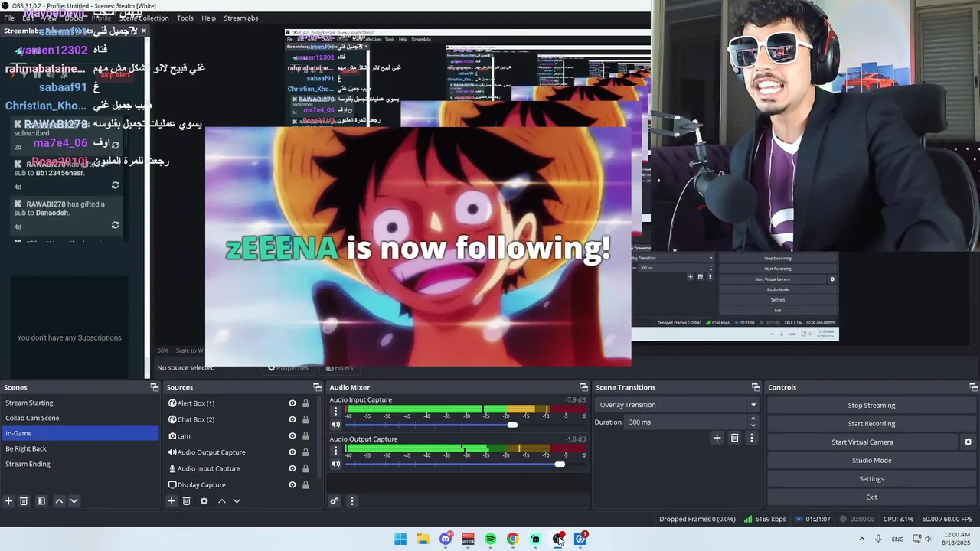Screen dimensions: 980x551
Task: Add a new scene with plus icon
Action: pos(8,501)
